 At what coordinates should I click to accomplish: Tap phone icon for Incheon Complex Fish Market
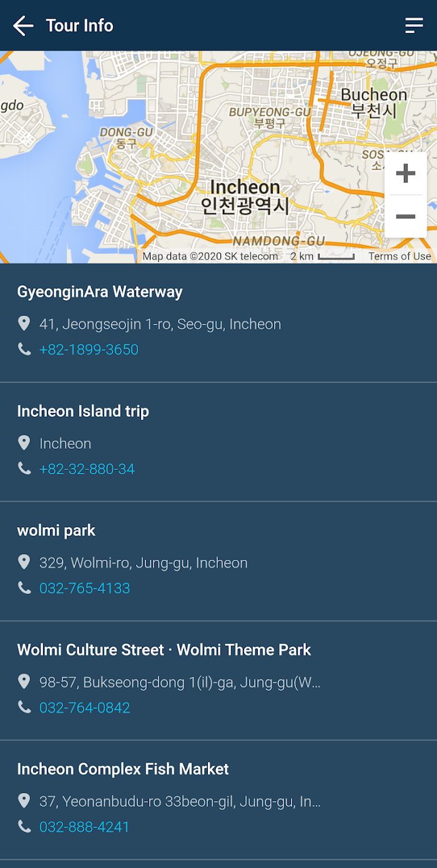(x=24, y=826)
